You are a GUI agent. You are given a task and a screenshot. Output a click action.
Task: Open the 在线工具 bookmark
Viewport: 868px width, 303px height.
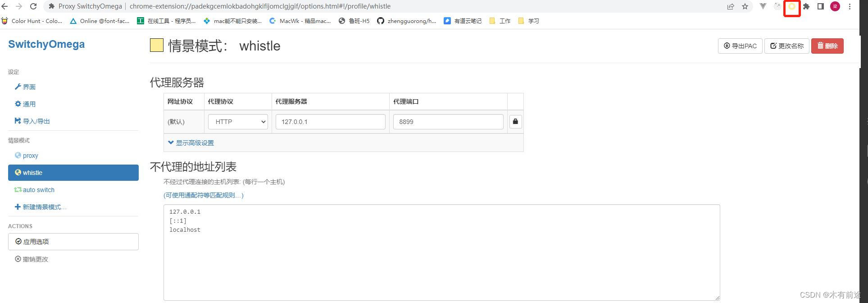166,21
